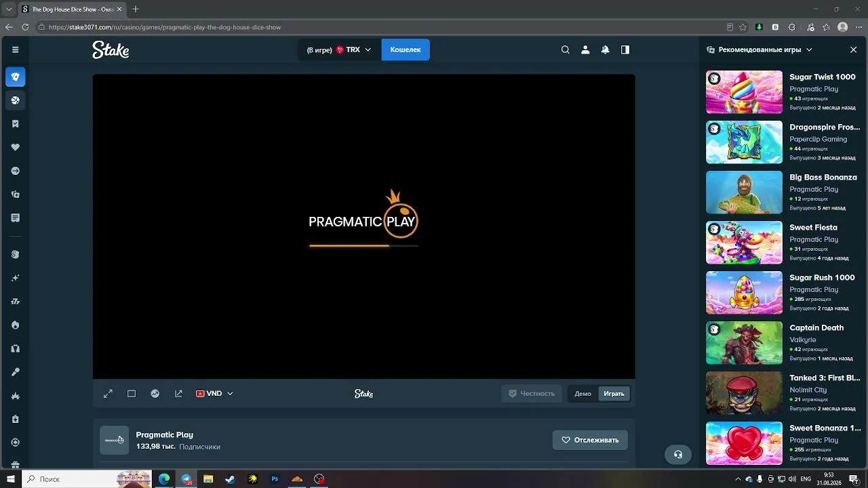
Task: Click the flame icon in the left sidebar
Action: coord(15,325)
